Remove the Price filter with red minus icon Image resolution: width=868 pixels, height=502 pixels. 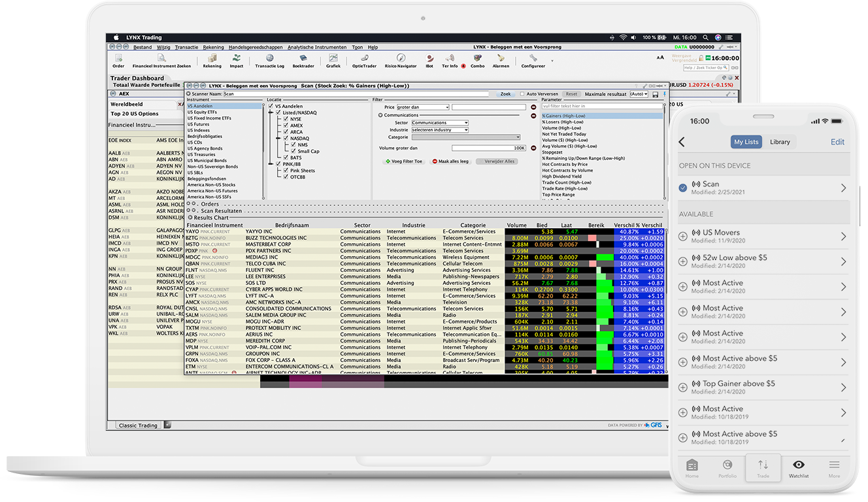tap(533, 107)
